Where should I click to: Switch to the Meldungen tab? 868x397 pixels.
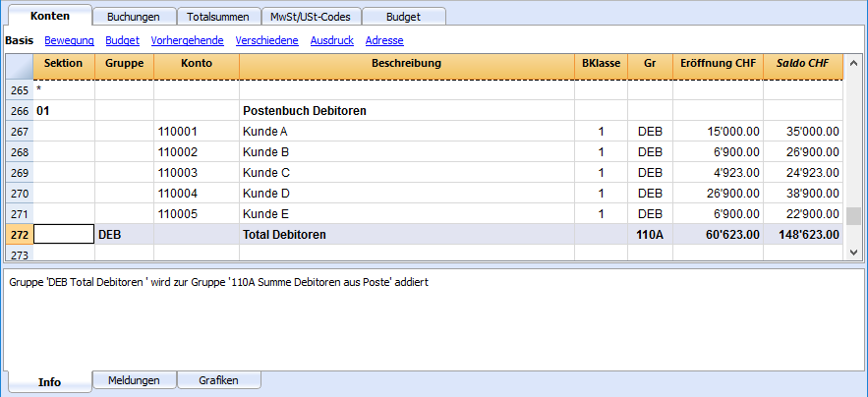point(134,380)
